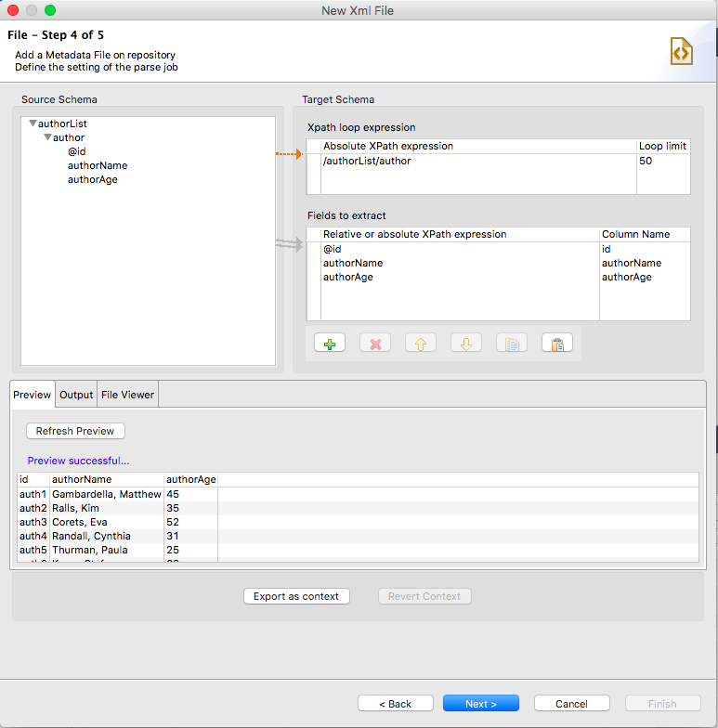The height and width of the screenshot is (728, 718).
Task: Add a new field with the green plus icon
Action: (330, 344)
